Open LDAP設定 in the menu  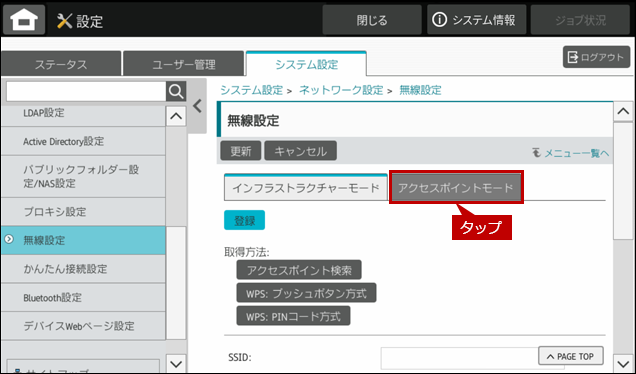coord(83,116)
